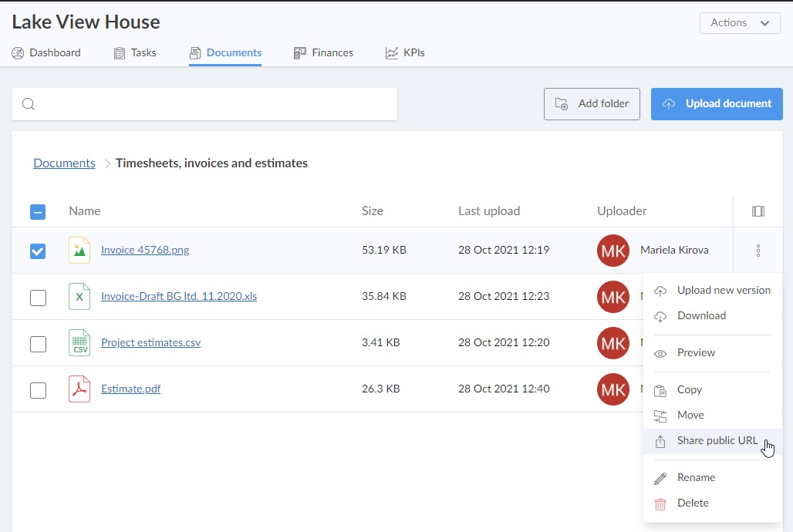Screen dimensions: 793x532
Task: Click the column settings icon in table header
Action: pyautogui.click(x=758, y=211)
